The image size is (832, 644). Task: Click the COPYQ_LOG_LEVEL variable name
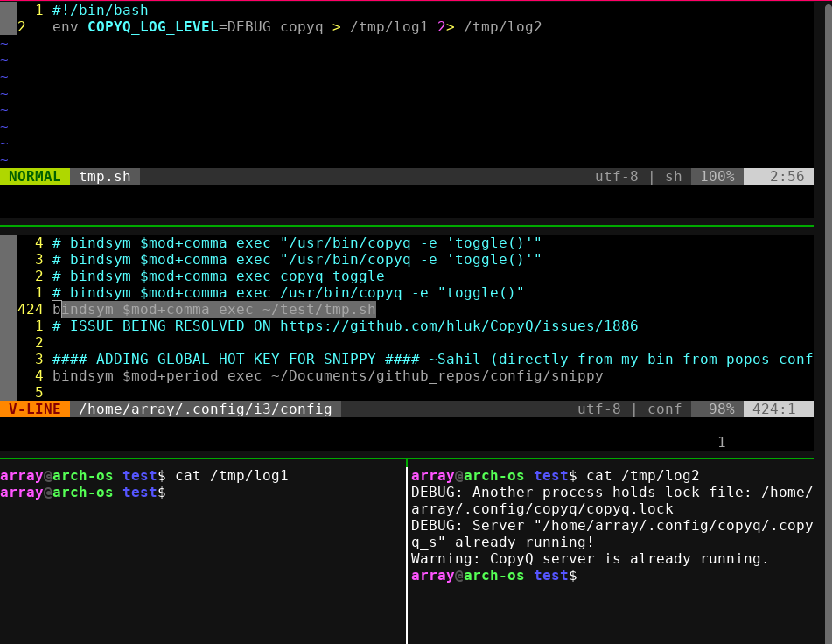coord(153,26)
